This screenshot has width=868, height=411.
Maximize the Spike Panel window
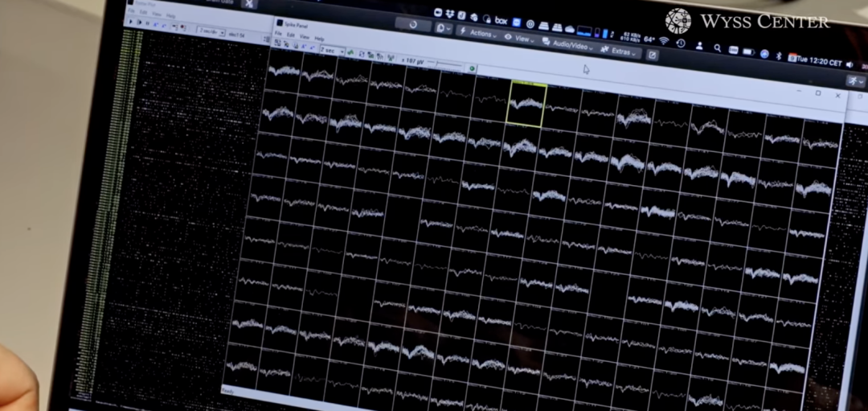pyautogui.click(x=818, y=93)
